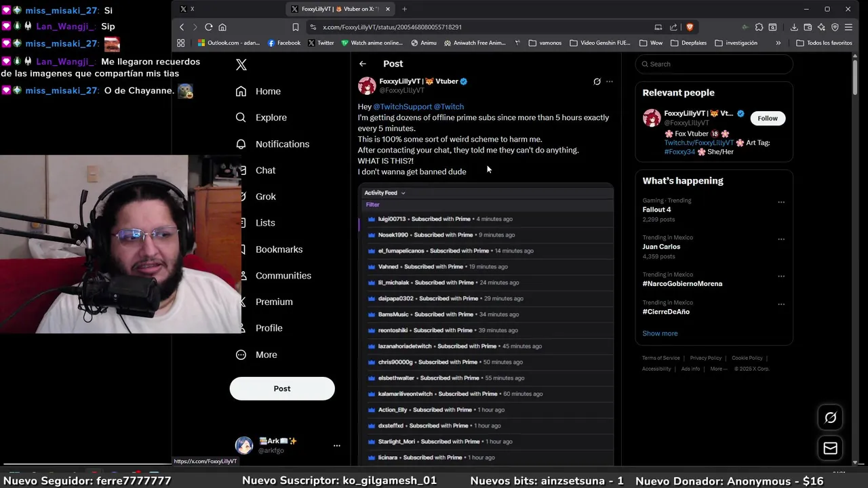Open the Todos los favoritos bookmarks folder

tap(824, 43)
